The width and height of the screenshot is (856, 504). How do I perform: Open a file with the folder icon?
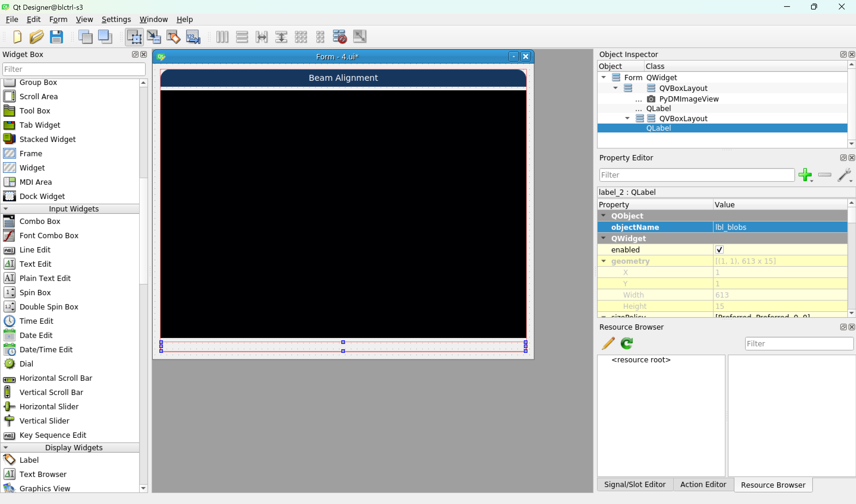pos(37,37)
